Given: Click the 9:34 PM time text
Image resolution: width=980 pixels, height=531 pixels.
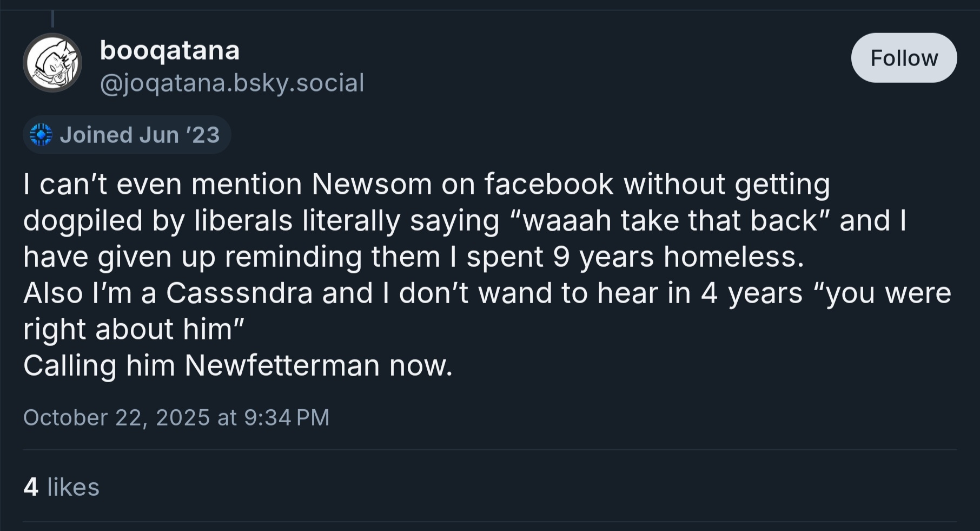Looking at the screenshot, I should [x=287, y=417].
